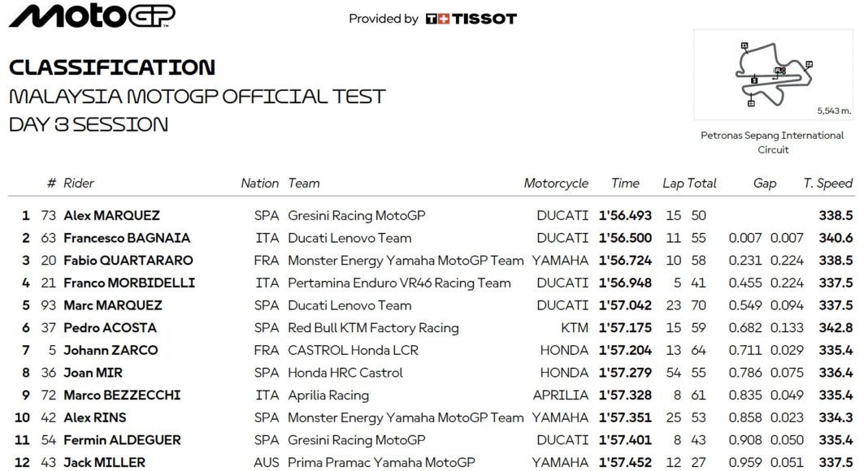868x471 pixels.
Task: Select Francesco BAGNAIA's name
Action: pos(127,238)
